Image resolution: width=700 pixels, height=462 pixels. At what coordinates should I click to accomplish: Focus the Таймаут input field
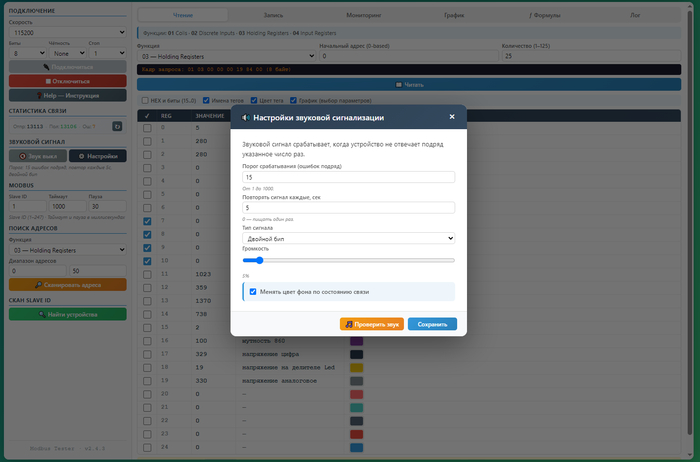(67, 206)
